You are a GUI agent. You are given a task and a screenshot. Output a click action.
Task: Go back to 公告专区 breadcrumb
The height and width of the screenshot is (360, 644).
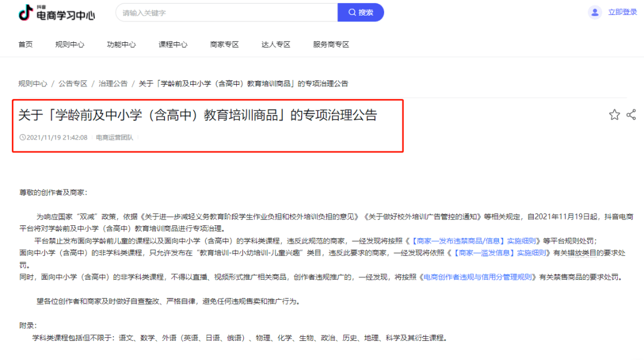point(73,83)
